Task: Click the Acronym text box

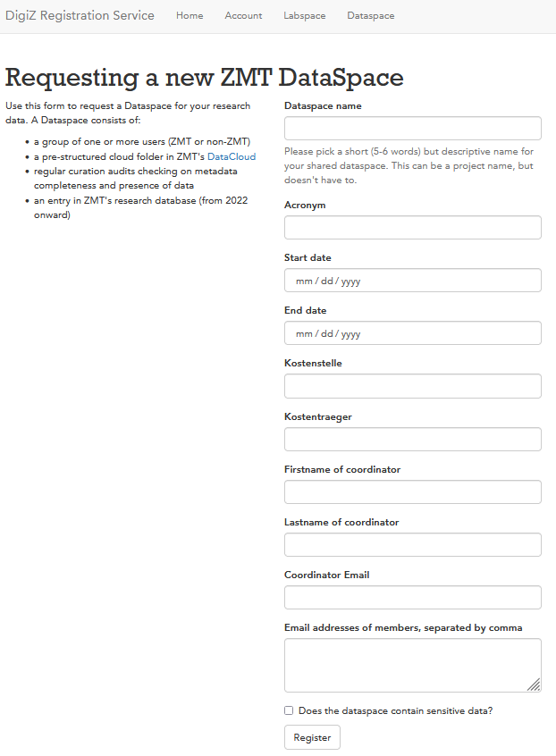Action: click(x=412, y=228)
